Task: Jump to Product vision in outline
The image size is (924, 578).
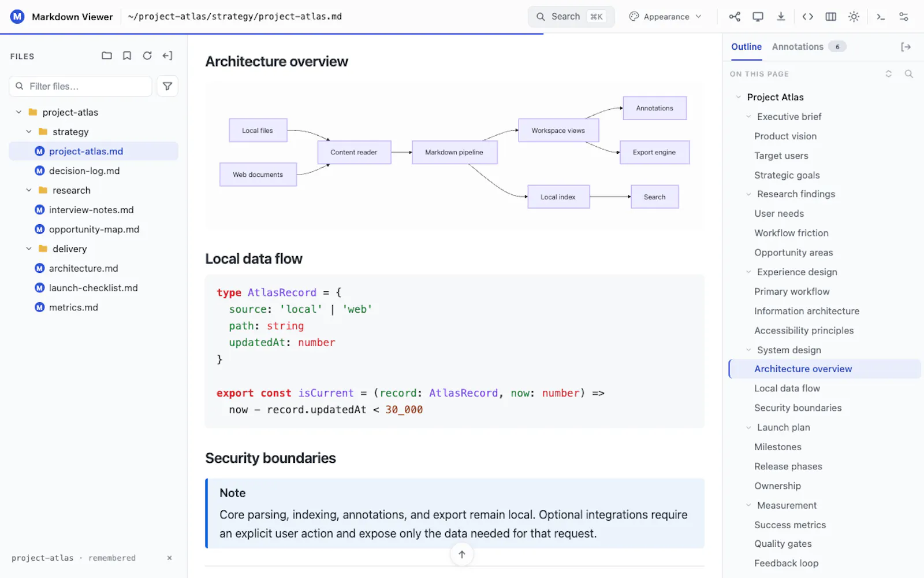Action: click(785, 136)
